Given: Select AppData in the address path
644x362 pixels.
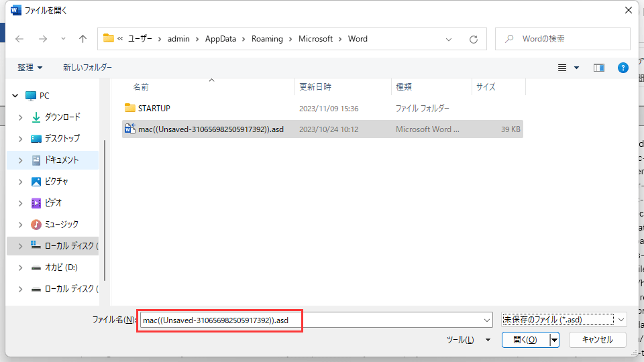Looking at the screenshot, I should (221, 39).
